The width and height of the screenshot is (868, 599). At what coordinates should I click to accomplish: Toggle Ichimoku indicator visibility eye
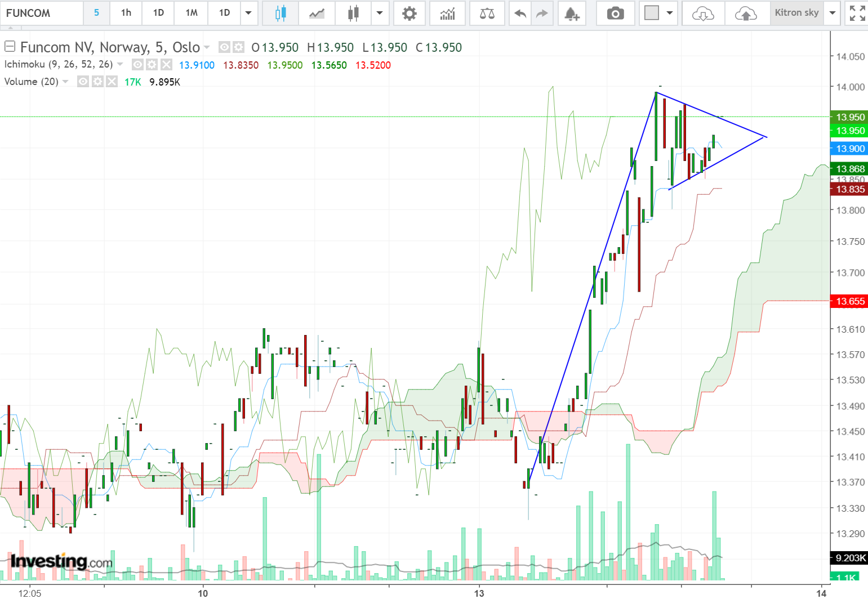coord(137,65)
